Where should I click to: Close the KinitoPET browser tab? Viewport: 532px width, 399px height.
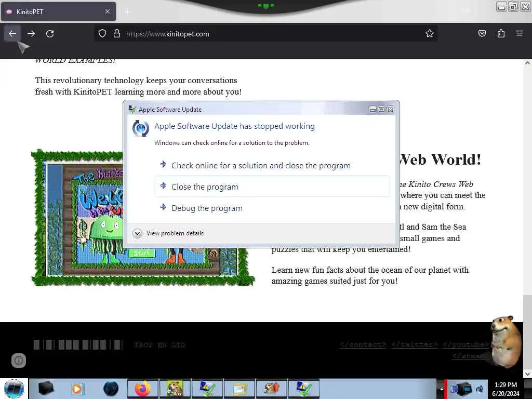[107, 11]
